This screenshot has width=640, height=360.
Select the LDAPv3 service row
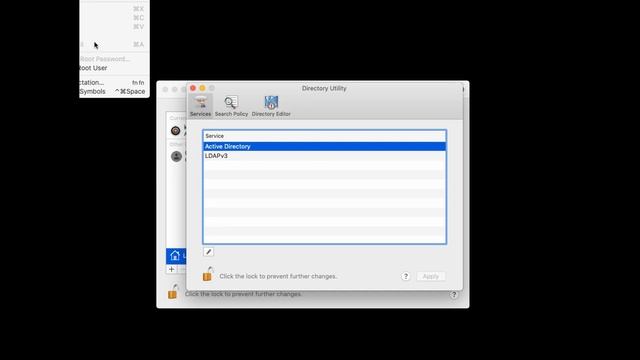[324, 156]
